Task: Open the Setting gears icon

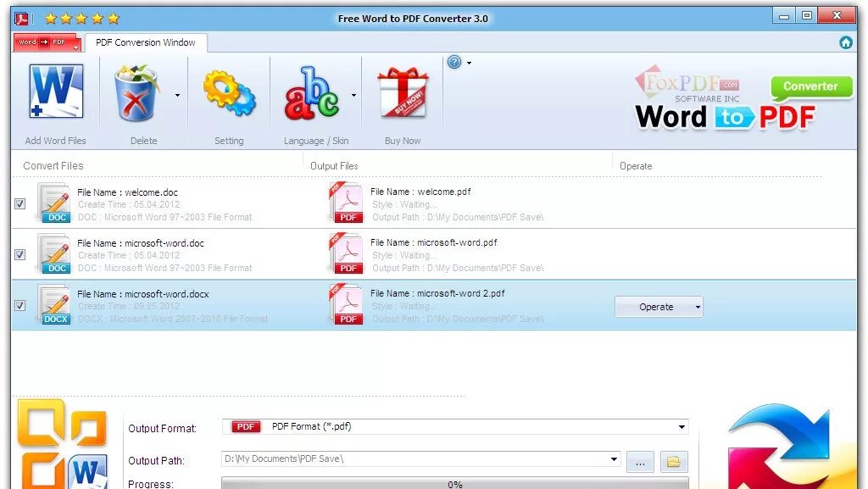Action: pos(229,93)
